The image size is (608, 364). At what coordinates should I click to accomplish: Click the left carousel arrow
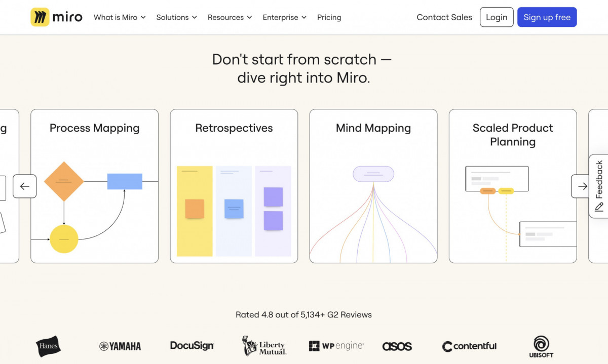(25, 186)
